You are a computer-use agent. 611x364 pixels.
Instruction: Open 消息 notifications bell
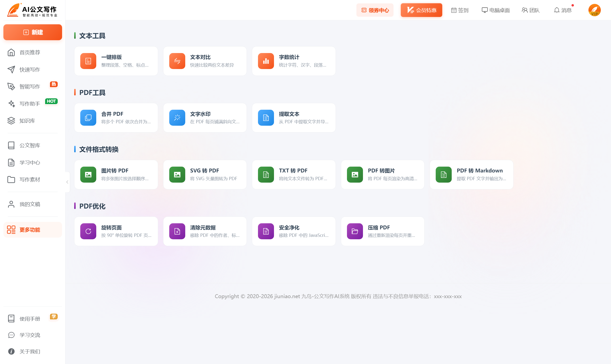pyautogui.click(x=563, y=10)
